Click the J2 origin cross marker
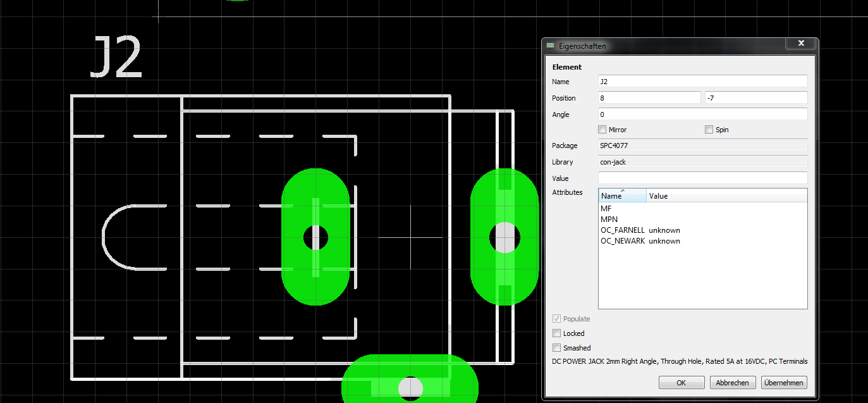Image resolution: width=868 pixels, height=403 pixels. 410,237
